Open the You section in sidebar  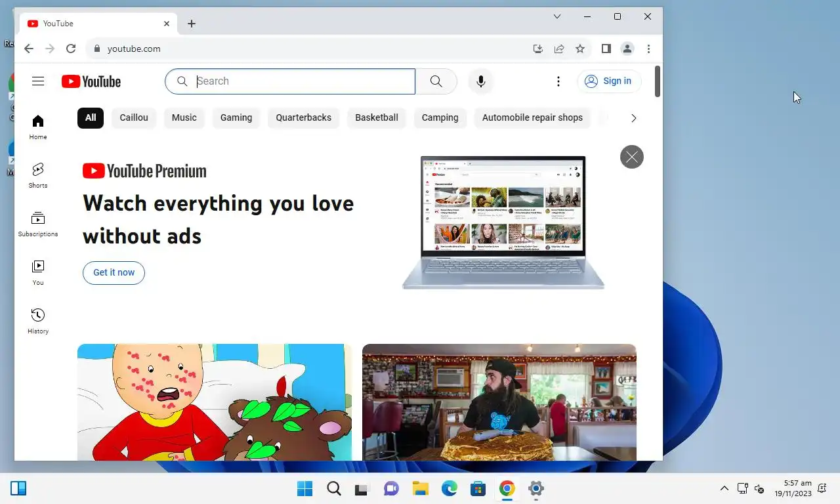click(38, 273)
